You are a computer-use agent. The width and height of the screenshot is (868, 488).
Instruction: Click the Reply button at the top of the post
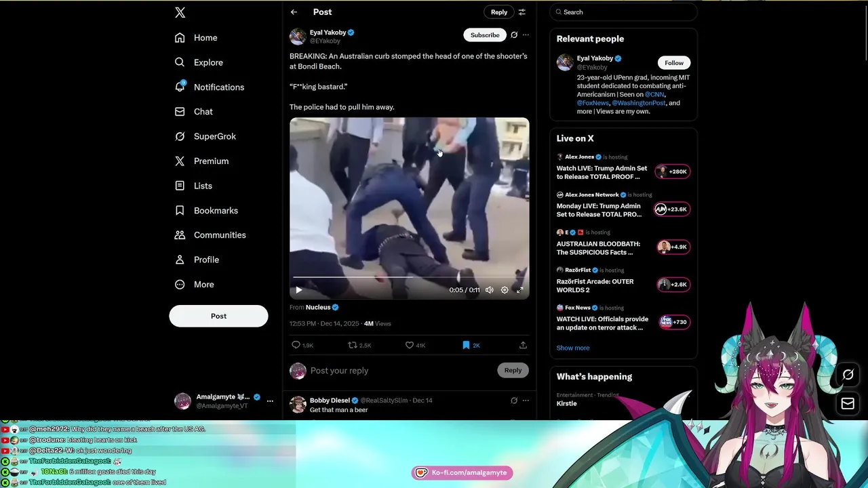click(x=499, y=12)
